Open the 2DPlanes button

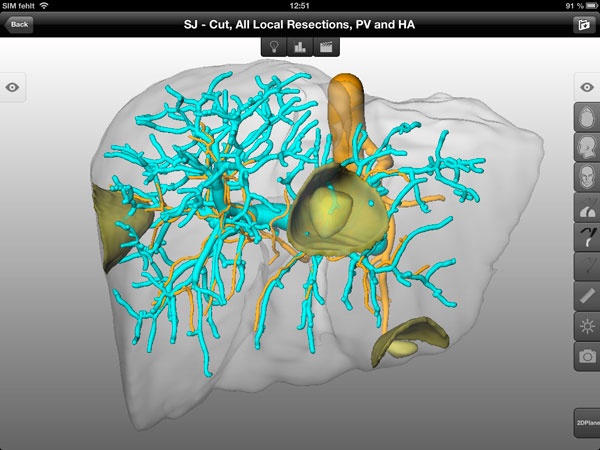click(x=587, y=423)
